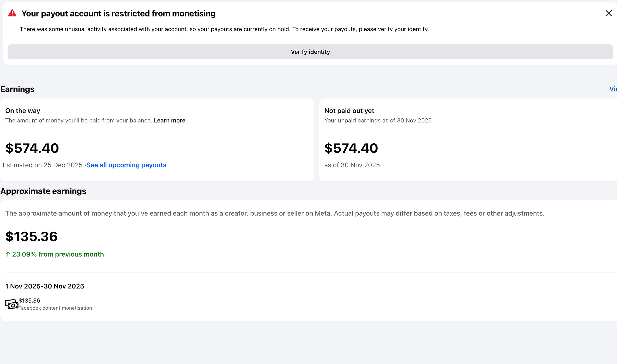Click the green upward arrow icon
617x364 pixels.
click(8, 254)
